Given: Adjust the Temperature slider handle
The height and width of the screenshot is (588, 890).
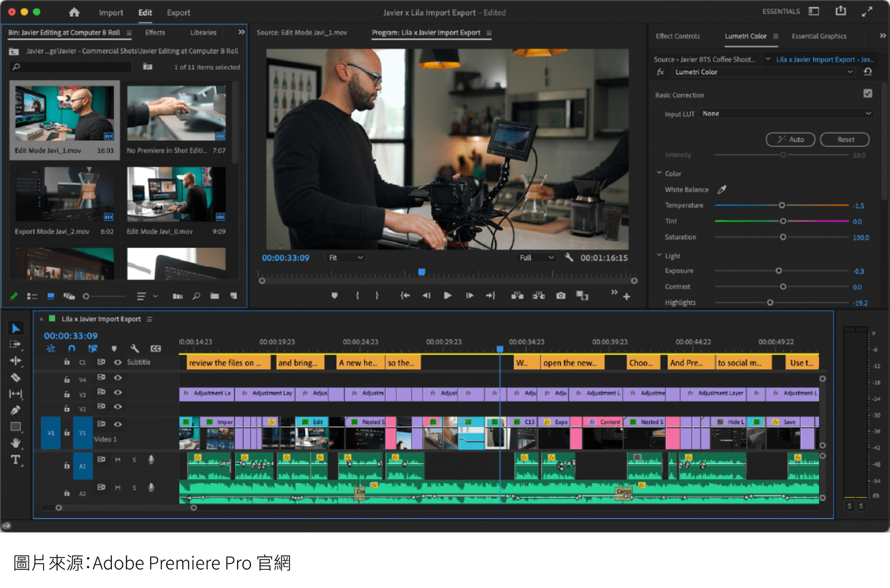Looking at the screenshot, I should [x=782, y=205].
